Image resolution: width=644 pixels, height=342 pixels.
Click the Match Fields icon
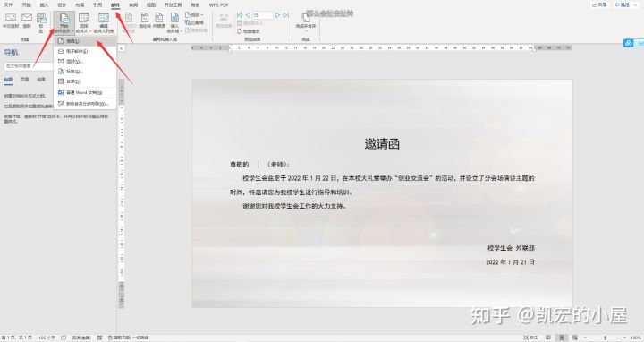[194, 22]
